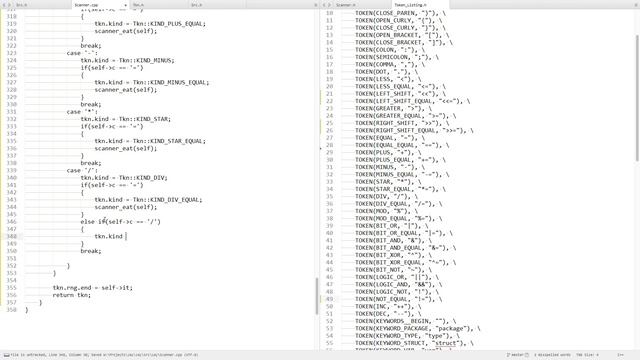Place cursor on KIND_PLUS_EQUAL assignment line

point(150,24)
